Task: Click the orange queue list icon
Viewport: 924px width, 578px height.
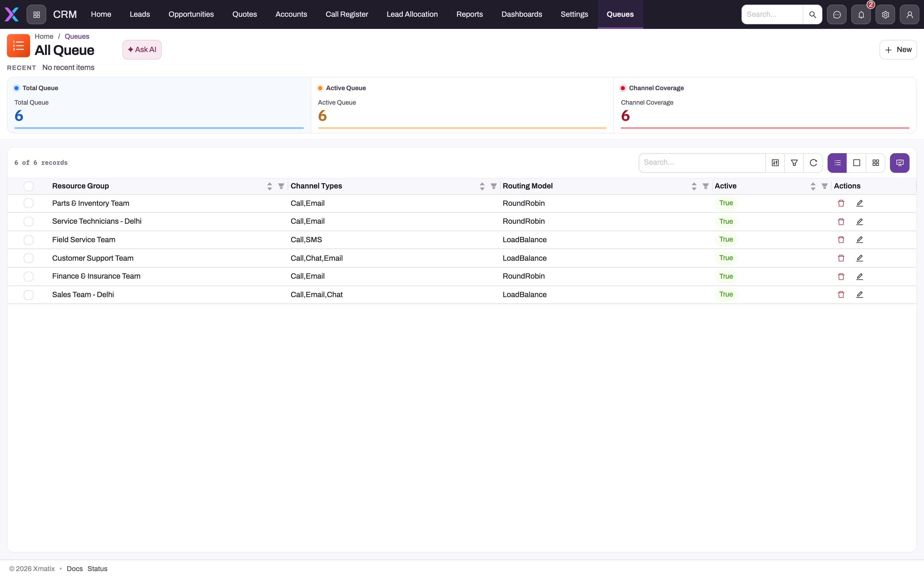Action: pyautogui.click(x=18, y=46)
